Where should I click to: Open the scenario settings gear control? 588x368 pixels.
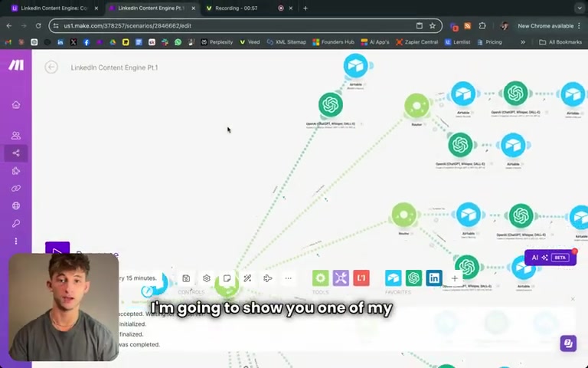(206, 278)
